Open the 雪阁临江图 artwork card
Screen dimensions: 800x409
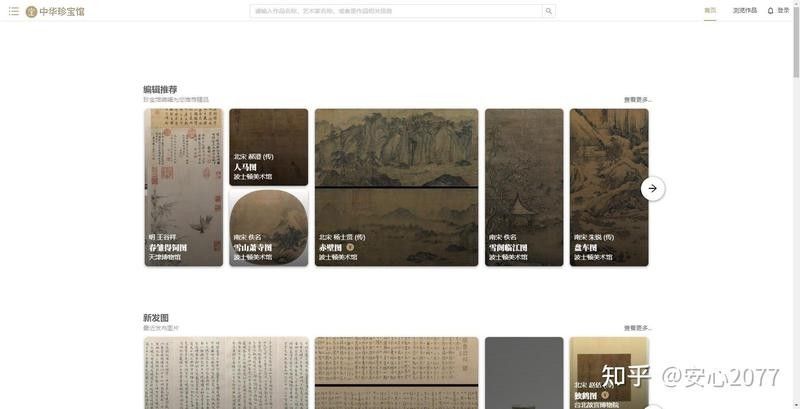[524, 187]
